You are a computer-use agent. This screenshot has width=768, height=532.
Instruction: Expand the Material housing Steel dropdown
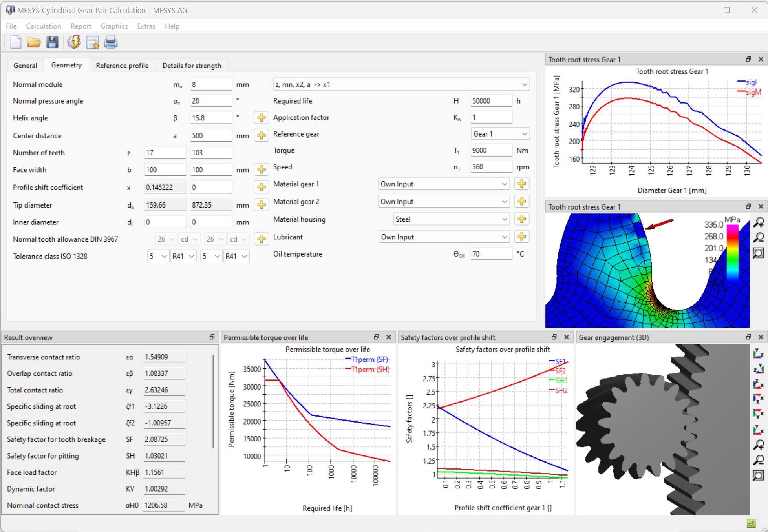click(450, 219)
